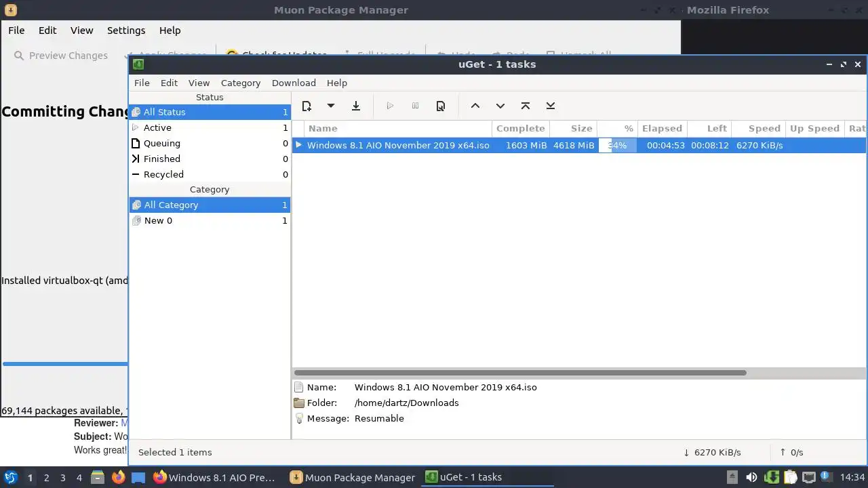Switch to virtual desktop 4
868x488 pixels.
point(79,478)
